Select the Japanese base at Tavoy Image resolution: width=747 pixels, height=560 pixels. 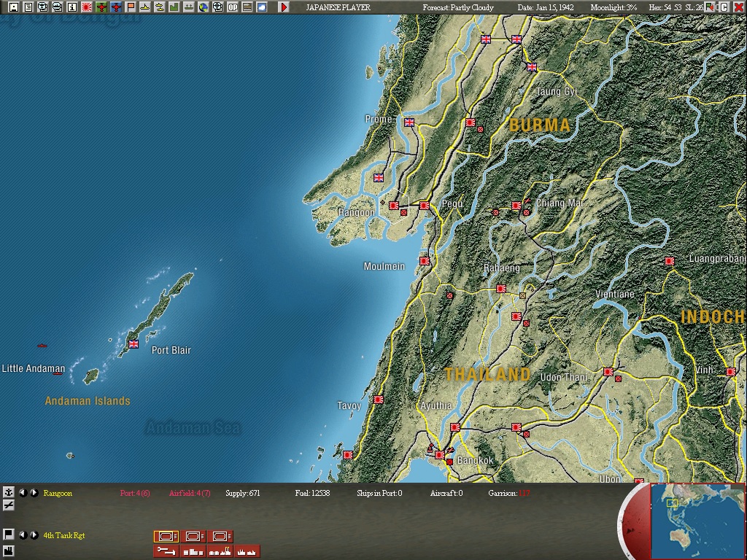coord(379,400)
